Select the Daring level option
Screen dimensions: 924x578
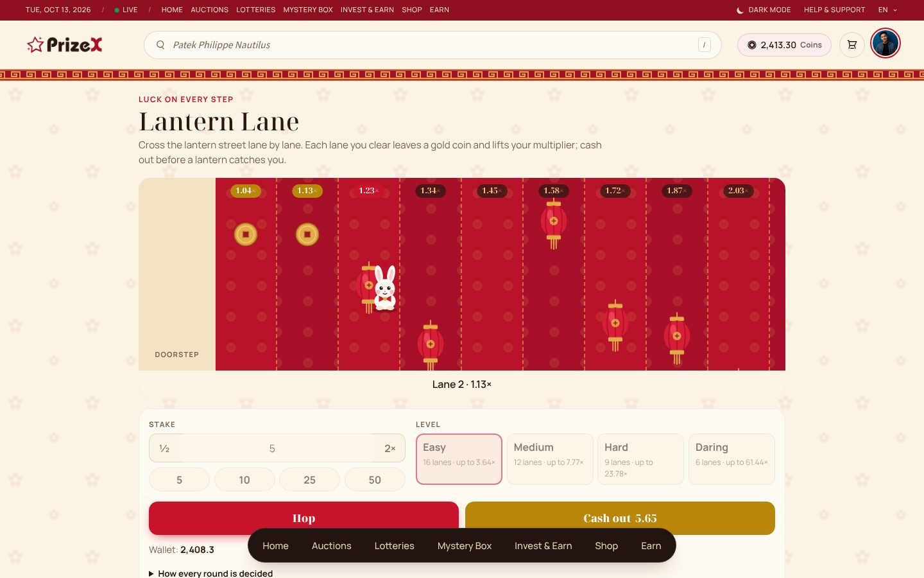(x=732, y=459)
